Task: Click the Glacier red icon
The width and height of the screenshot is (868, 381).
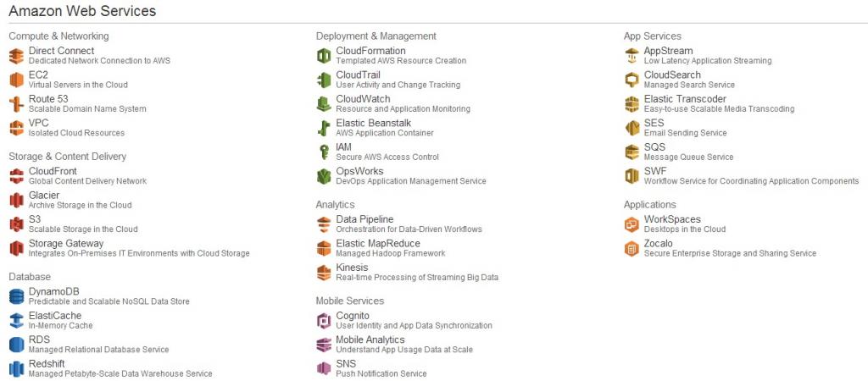Action: pyautogui.click(x=17, y=200)
